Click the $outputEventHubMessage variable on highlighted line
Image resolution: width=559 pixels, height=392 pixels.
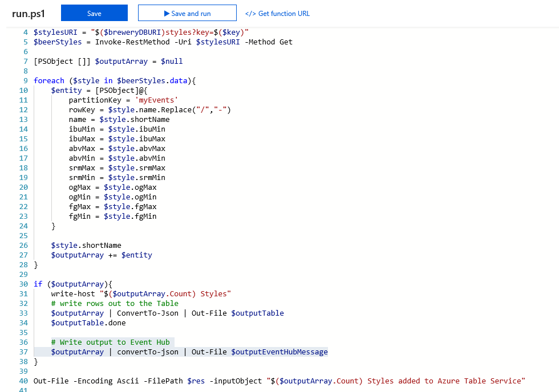tap(279, 352)
